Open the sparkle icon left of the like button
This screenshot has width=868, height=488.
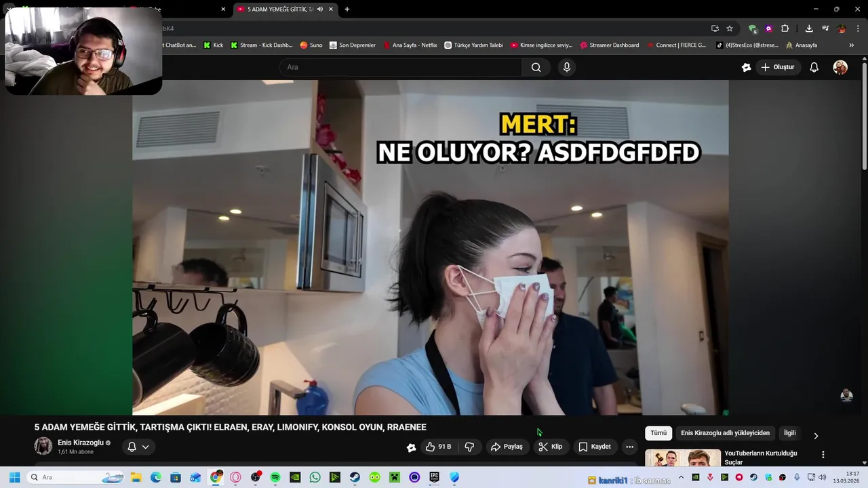(x=411, y=447)
